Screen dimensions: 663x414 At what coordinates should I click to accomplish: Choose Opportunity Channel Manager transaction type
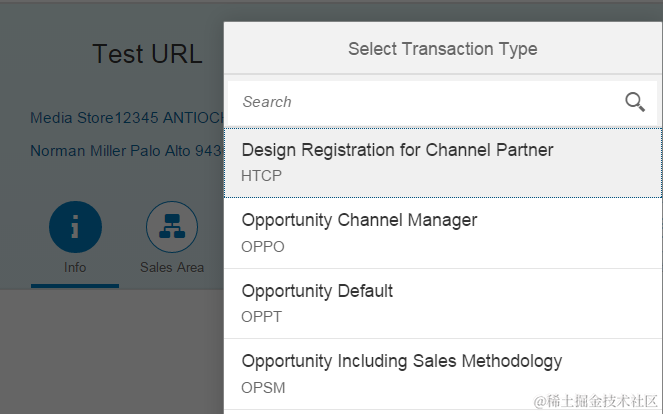tap(359, 220)
